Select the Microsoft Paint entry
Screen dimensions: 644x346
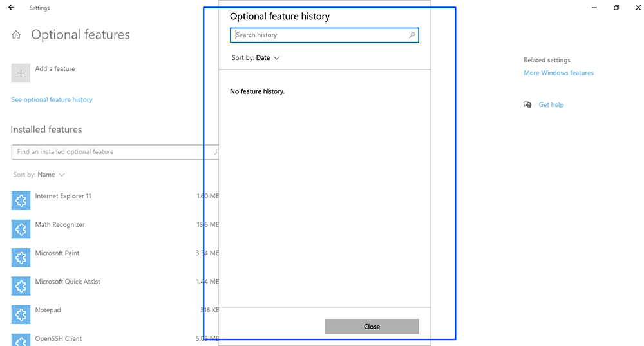point(115,258)
